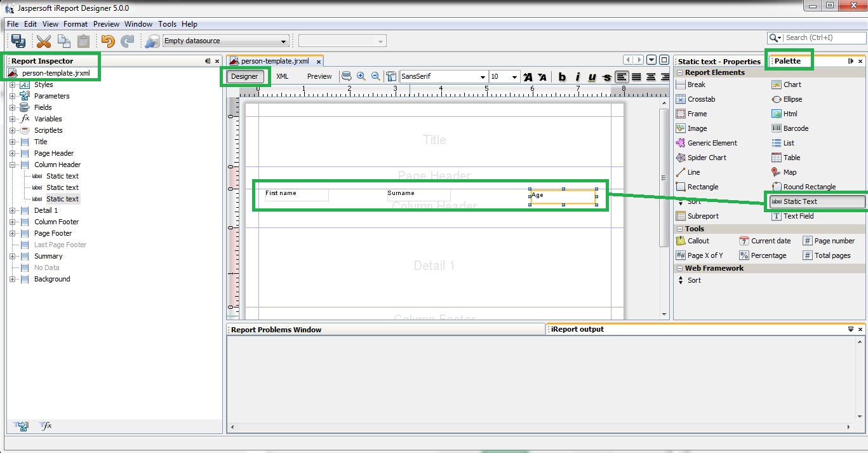Toggle bold formatting
Viewport: 868px width, 453px height.
(x=562, y=77)
